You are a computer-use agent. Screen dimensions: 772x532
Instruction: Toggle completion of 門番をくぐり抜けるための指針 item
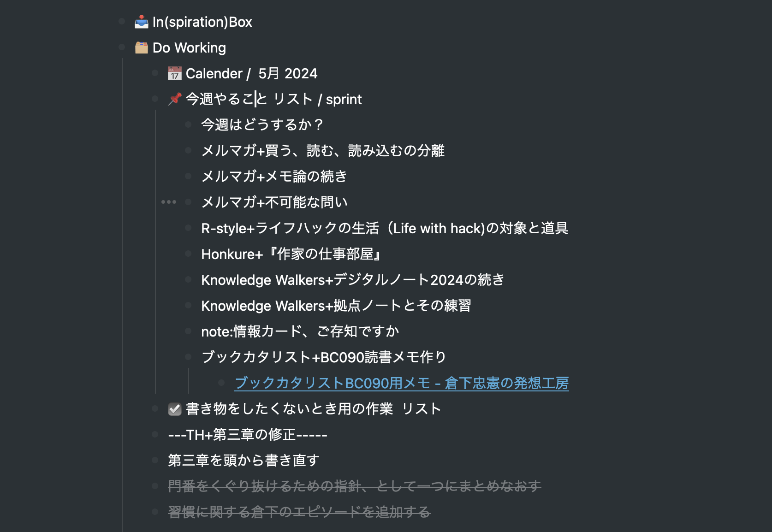coord(155,485)
